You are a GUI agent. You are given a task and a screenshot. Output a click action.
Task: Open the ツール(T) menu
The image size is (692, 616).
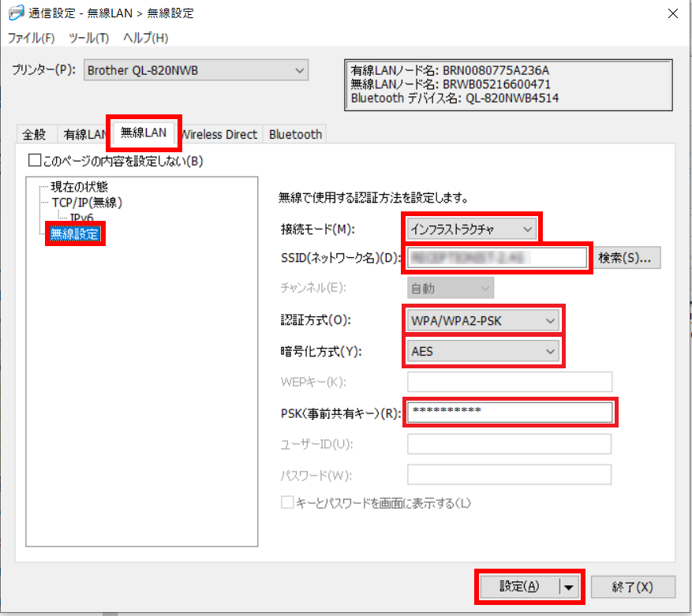pos(89,38)
